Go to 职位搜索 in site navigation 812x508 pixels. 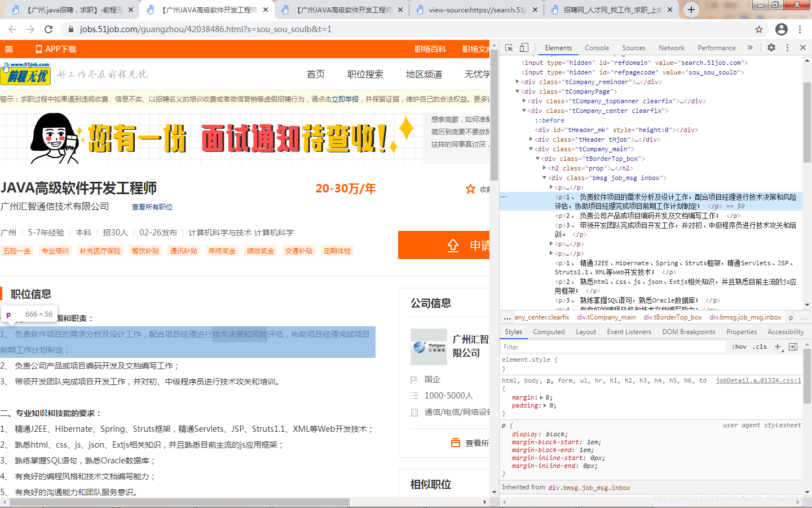tap(365, 75)
